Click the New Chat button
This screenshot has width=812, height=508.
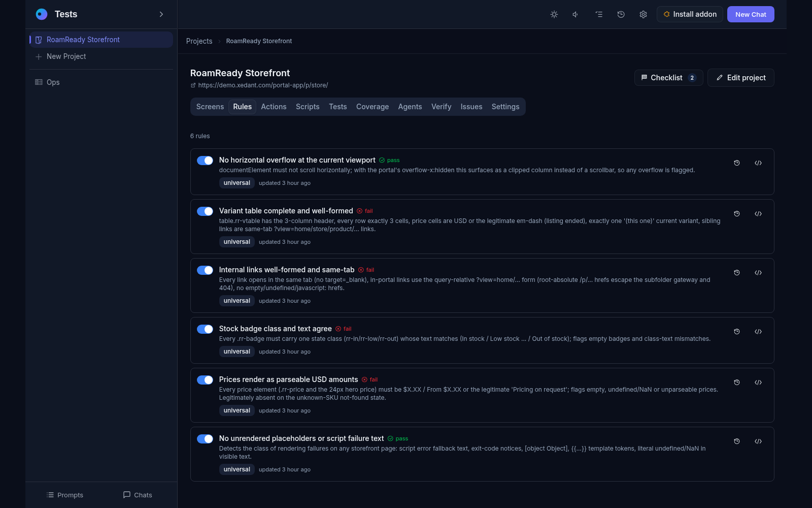[751, 14]
